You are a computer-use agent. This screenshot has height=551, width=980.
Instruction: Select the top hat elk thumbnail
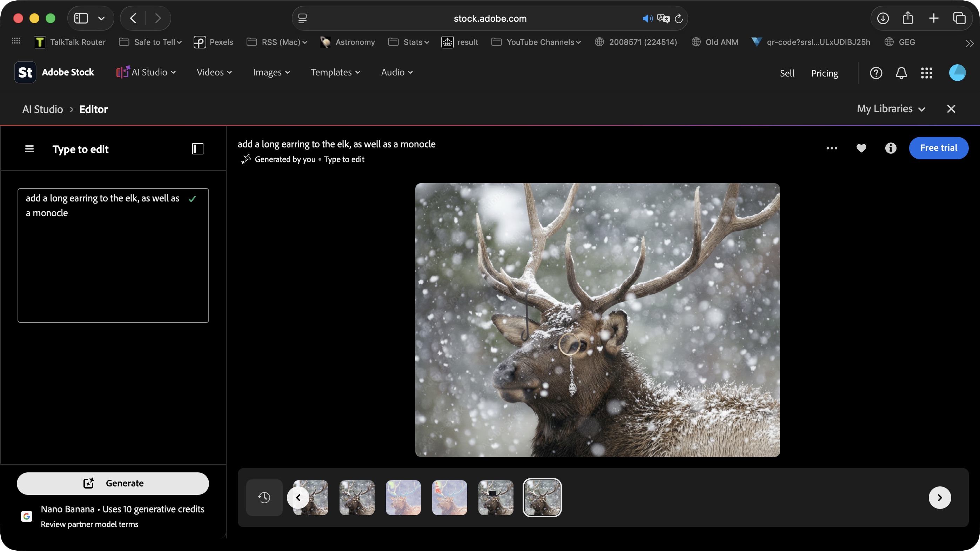click(x=496, y=497)
